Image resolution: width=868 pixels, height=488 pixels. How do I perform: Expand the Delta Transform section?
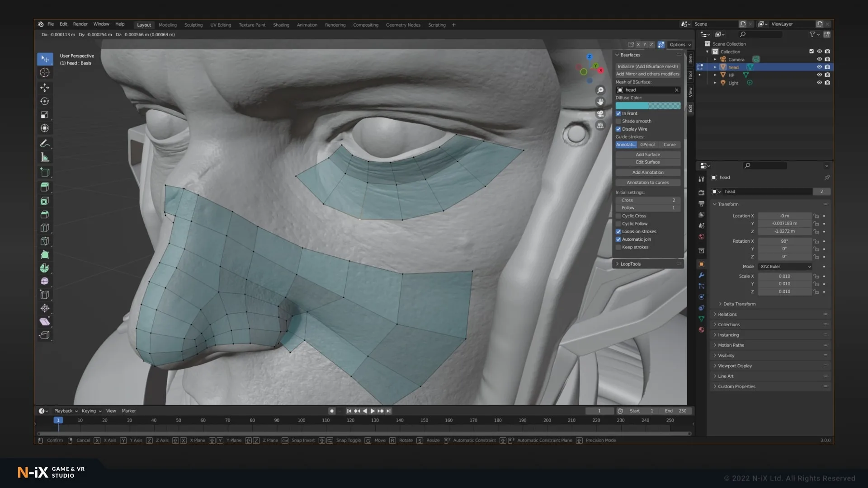(739, 304)
